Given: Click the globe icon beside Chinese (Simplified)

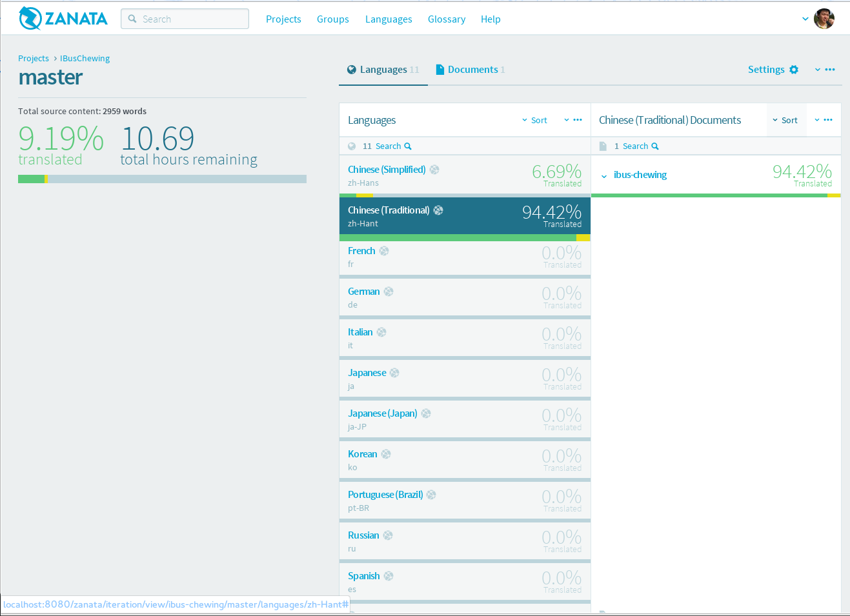Looking at the screenshot, I should pos(434,169).
